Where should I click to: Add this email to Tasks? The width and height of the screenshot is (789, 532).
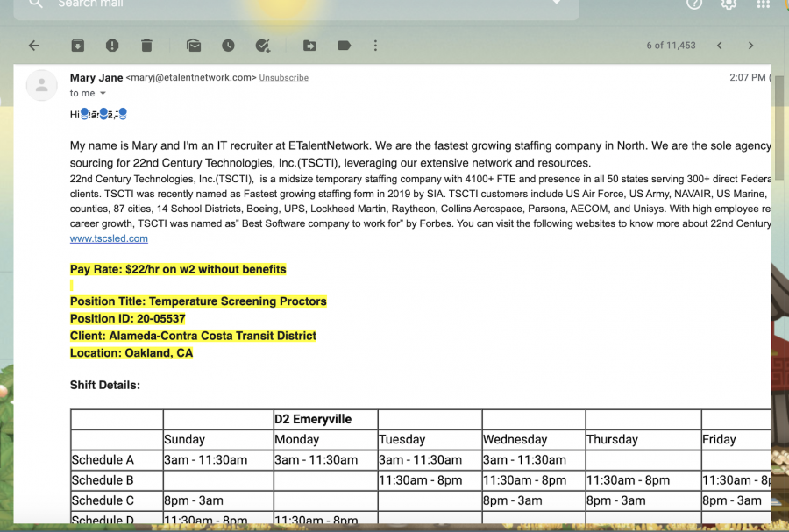263,46
